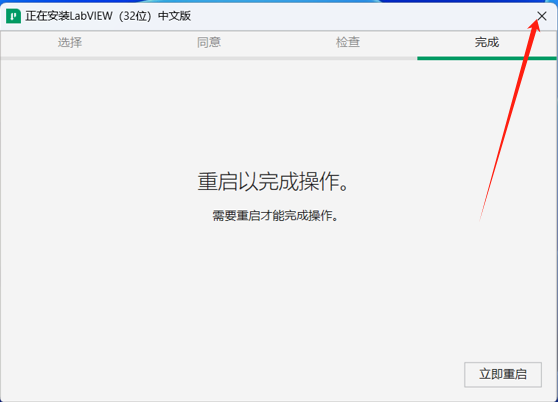Click the green progress bar under 完成
Image resolution: width=558 pixels, height=402 pixels.
pos(487,58)
